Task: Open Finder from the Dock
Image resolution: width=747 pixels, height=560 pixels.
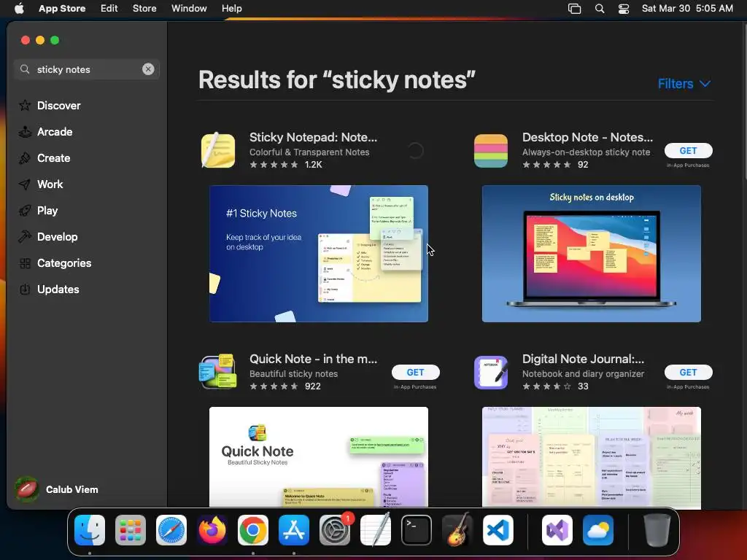Action: (90, 530)
